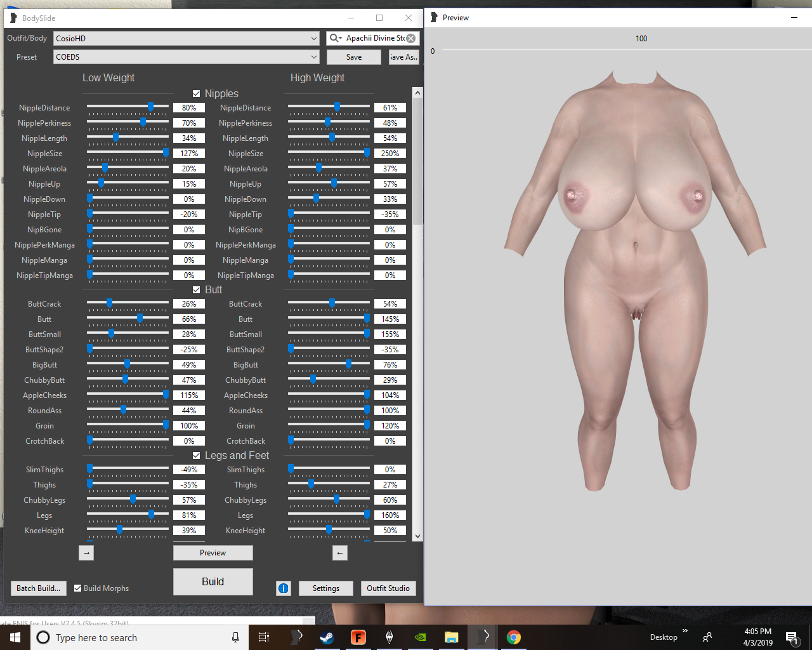Click the orange F app taskbar icon
812x650 pixels.
point(358,637)
